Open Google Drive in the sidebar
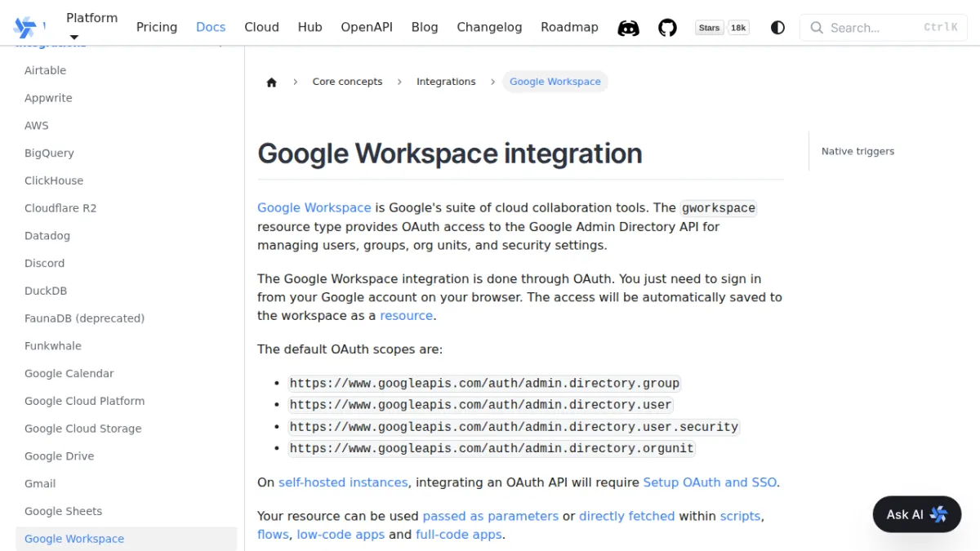980x551 pixels. (127, 456)
